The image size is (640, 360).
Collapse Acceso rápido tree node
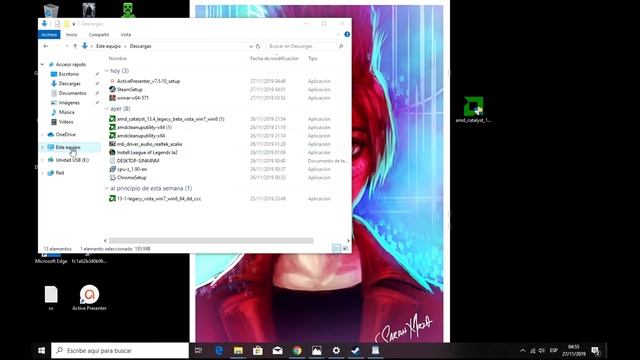42,64
